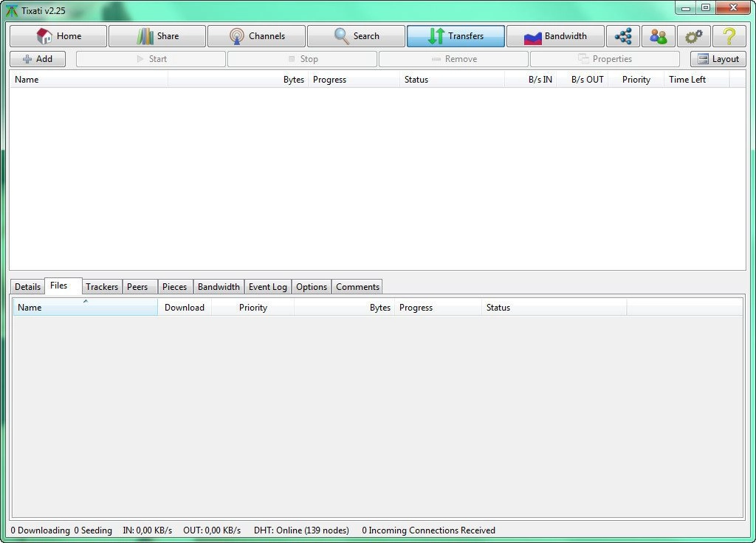
Task: Open the Channels section
Action: [256, 36]
